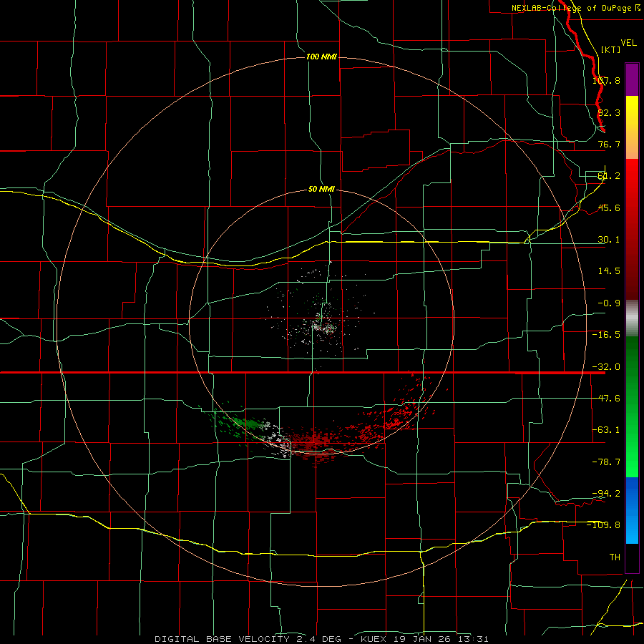Select the -94.2 scale value

pyautogui.click(x=606, y=493)
